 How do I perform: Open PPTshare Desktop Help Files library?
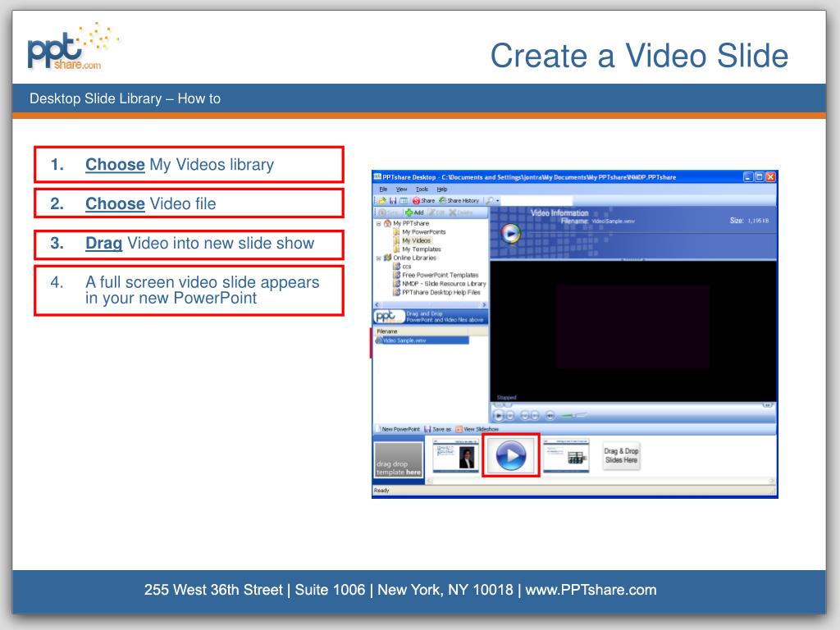pos(437,292)
